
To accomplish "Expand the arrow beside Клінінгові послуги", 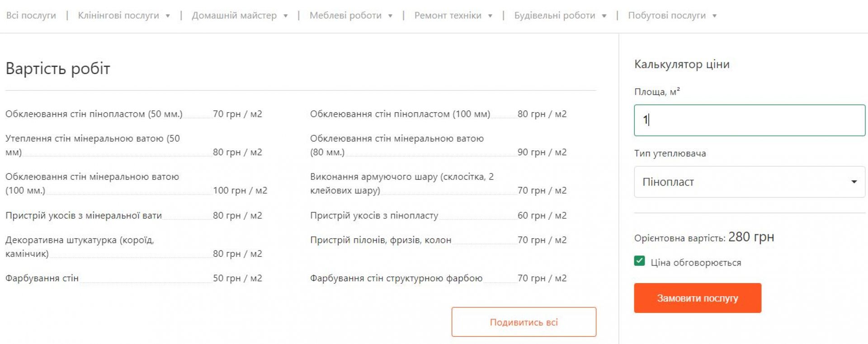I will coord(168,16).
